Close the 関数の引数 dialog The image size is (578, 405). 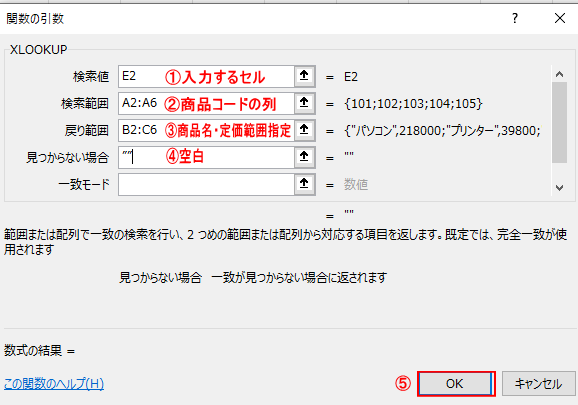tap(560, 18)
